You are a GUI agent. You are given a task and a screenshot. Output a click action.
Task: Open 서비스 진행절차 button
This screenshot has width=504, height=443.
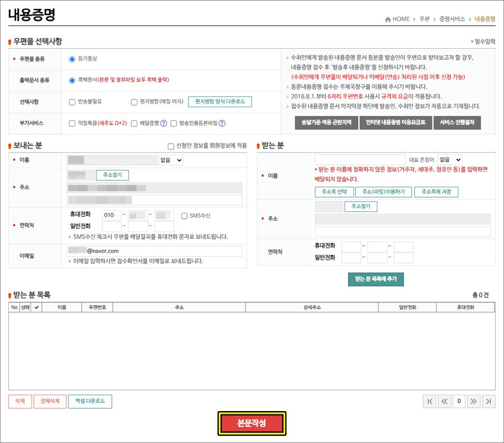click(x=457, y=122)
